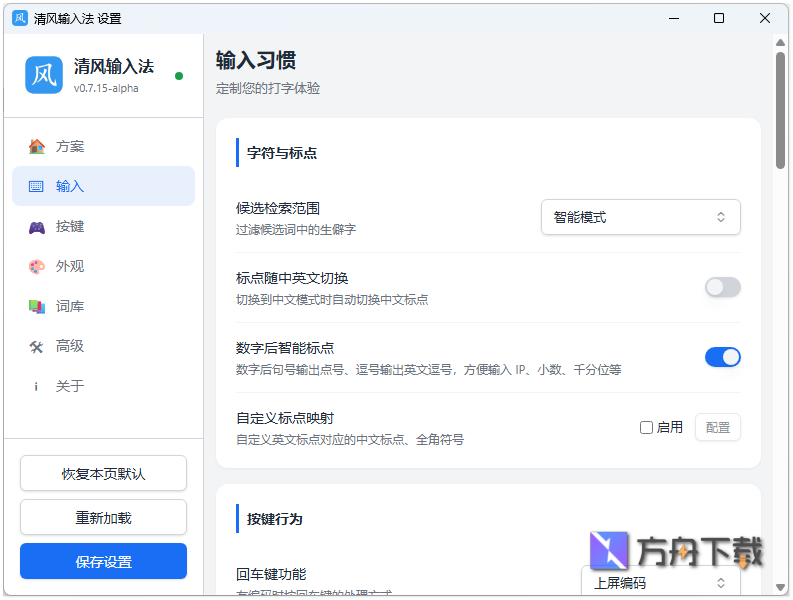
Task: Click the 定制您的打字体验 subtitle
Action: pos(268,88)
